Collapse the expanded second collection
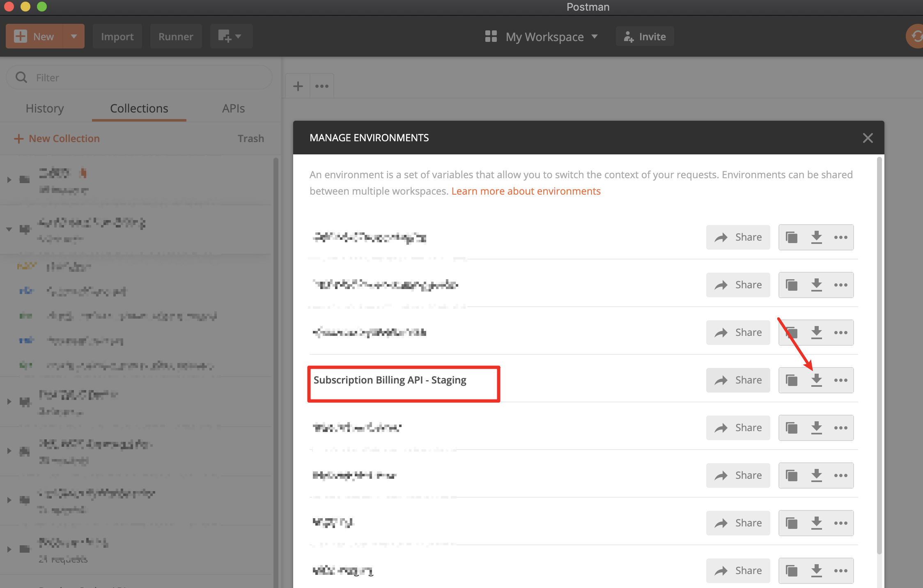 (9, 229)
